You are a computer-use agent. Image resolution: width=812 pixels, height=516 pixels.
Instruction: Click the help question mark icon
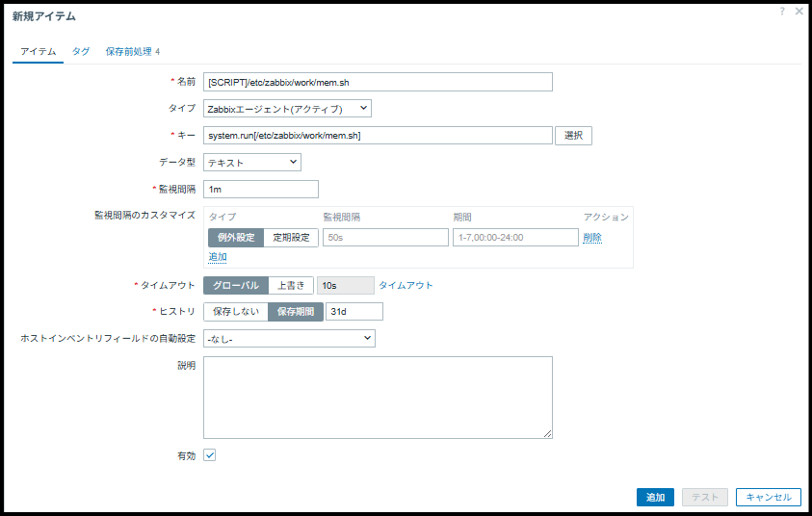tap(782, 11)
